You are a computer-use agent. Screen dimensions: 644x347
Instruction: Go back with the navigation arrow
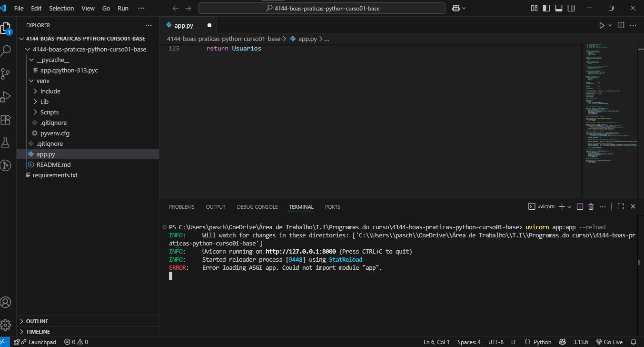[x=176, y=8]
